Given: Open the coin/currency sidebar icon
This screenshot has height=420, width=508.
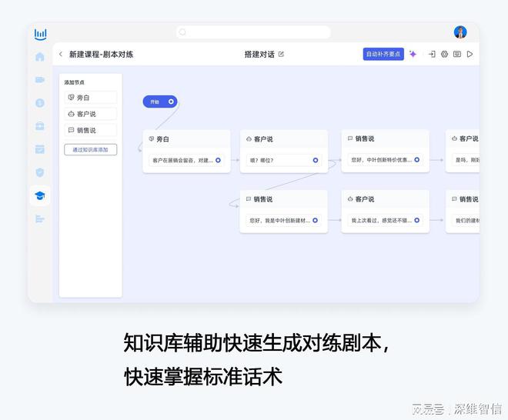Looking at the screenshot, I should (x=40, y=103).
